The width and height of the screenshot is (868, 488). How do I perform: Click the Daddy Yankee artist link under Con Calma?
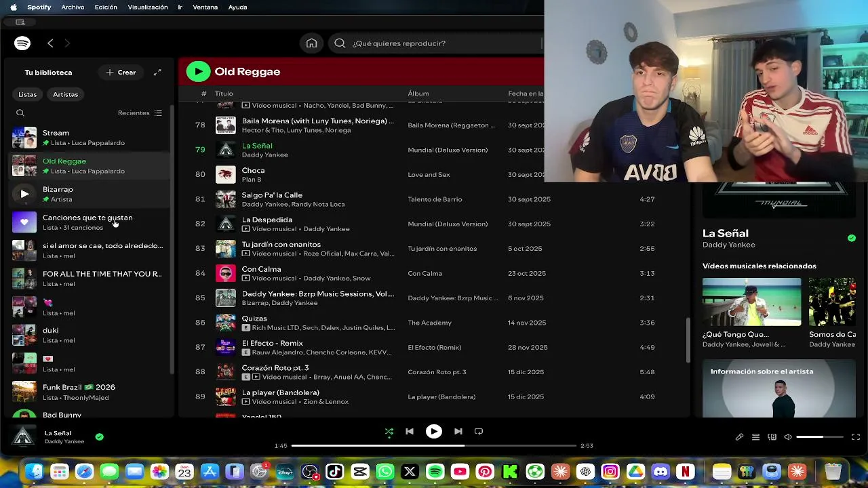pyautogui.click(x=327, y=278)
